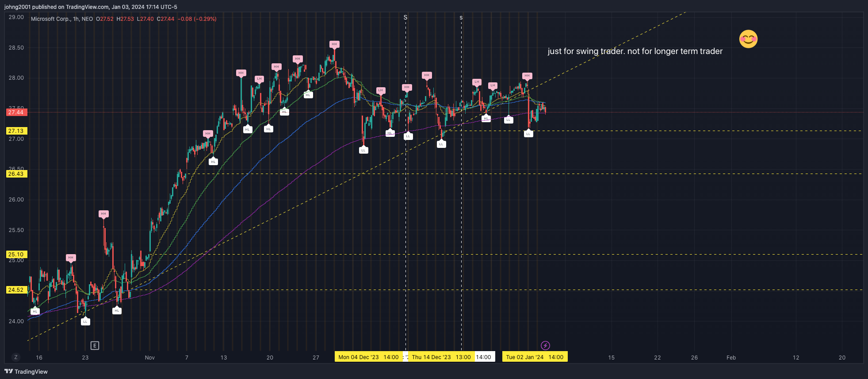The height and width of the screenshot is (379, 868).
Task: Select the swing trader text annotation
Action: pyautogui.click(x=635, y=51)
